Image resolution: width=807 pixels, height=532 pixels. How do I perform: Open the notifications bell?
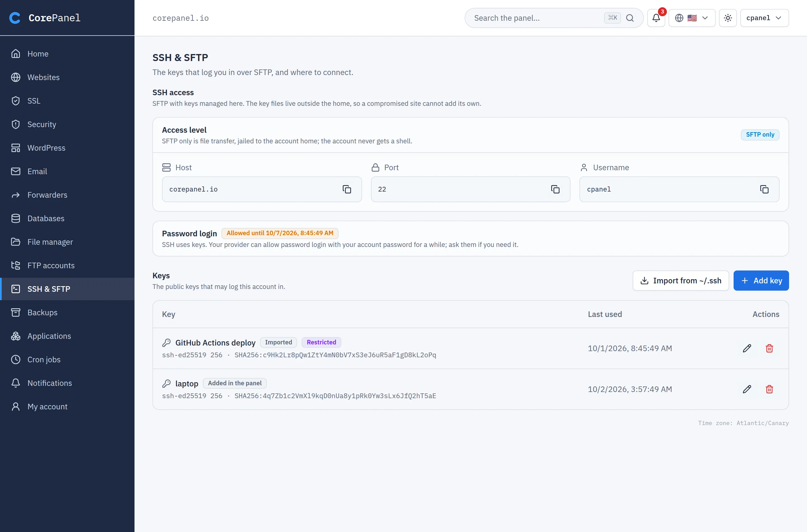(656, 18)
